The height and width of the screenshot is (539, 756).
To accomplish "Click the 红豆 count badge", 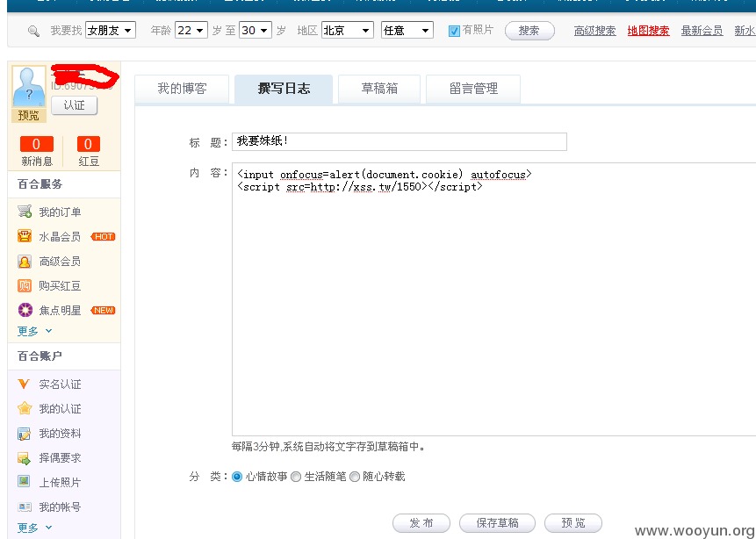I will click(x=88, y=144).
